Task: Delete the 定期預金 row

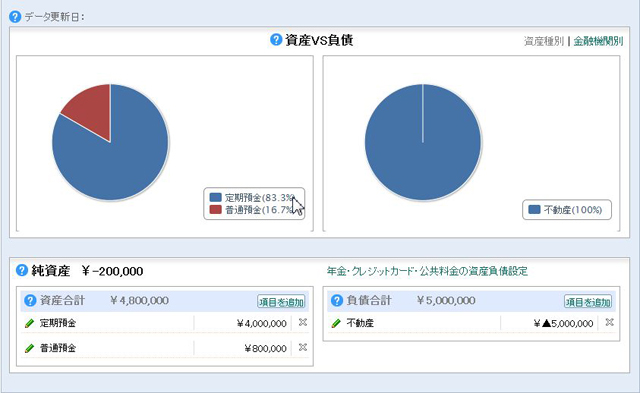Action: tap(302, 322)
